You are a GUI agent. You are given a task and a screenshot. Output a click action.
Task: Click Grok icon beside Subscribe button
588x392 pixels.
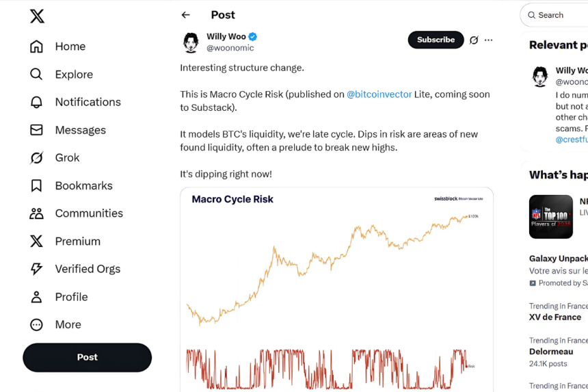tap(474, 40)
